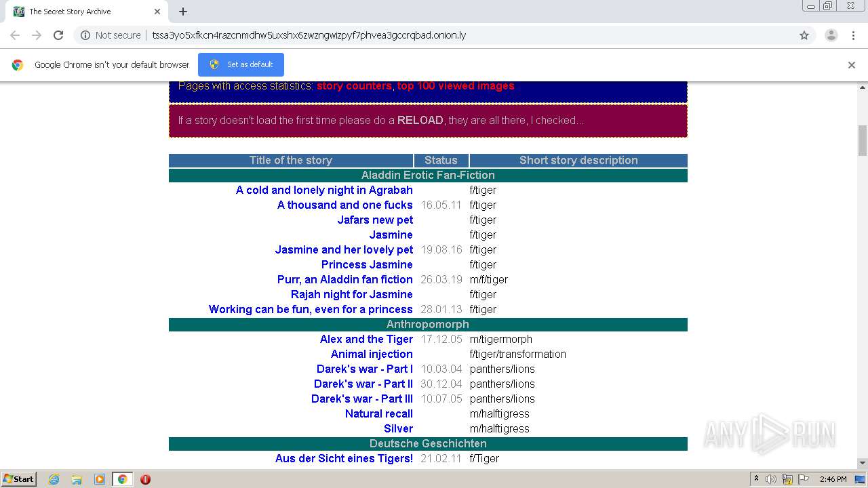The image size is (868, 488).
Task: Open Windows Media Player taskbar icon
Action: 100,479
